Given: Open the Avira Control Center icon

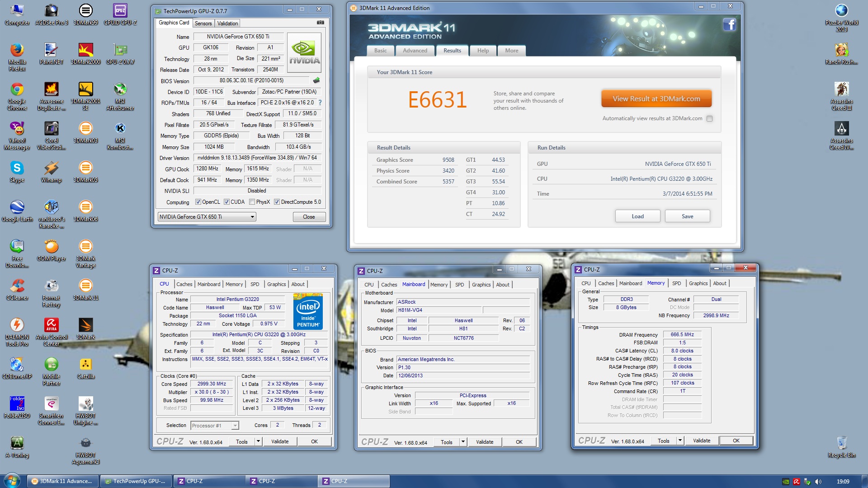Looking at the screenshot, I should click(x=51, y=332).
